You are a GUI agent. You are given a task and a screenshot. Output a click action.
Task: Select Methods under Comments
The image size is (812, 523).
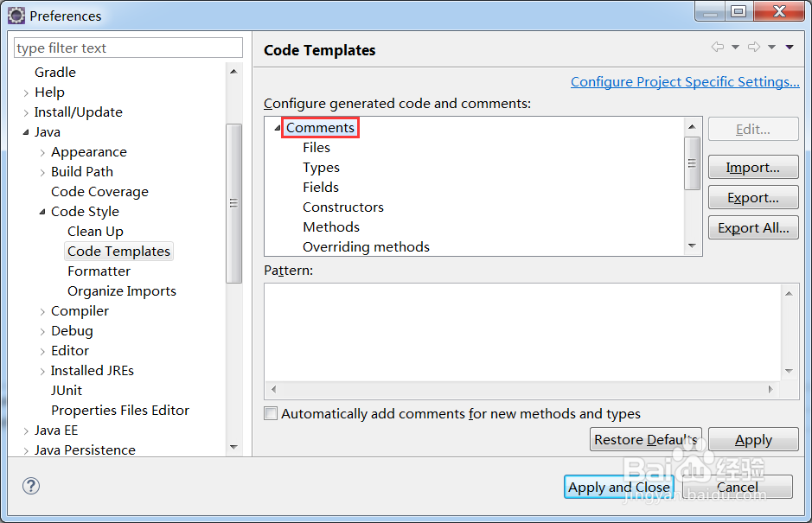(331, 227)
